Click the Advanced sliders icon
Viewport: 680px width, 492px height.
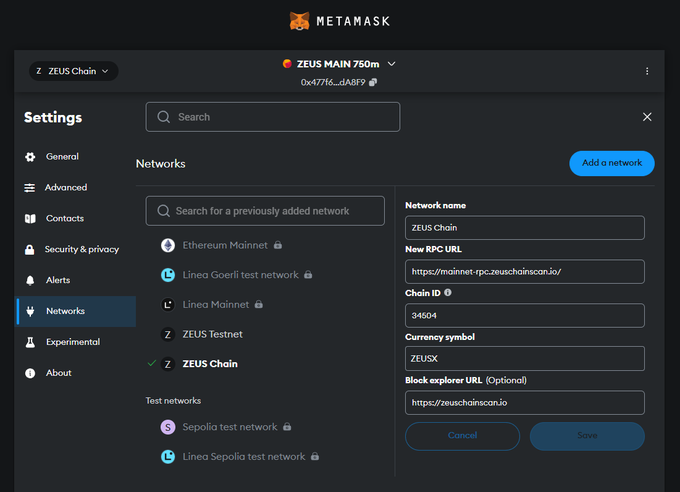point(29,188)
